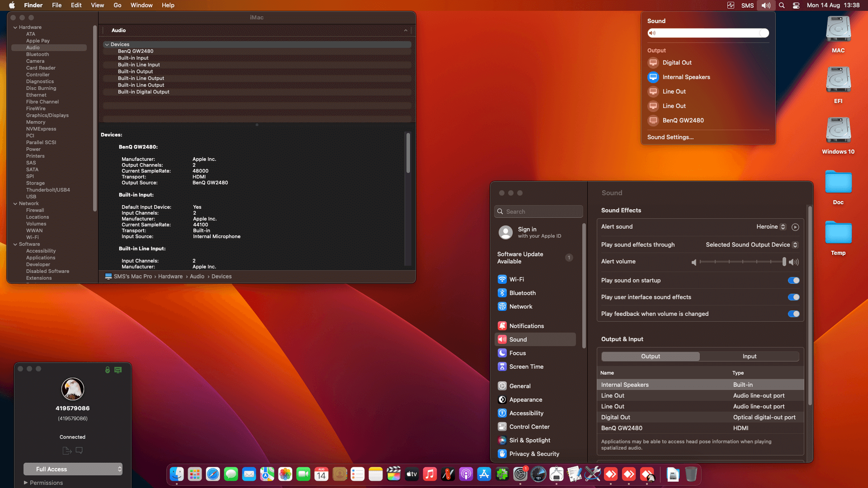Select Built-in Digital Output in Devices list
Image resolution: width=868 pixels, height=488 pixels.
point(257,92)
